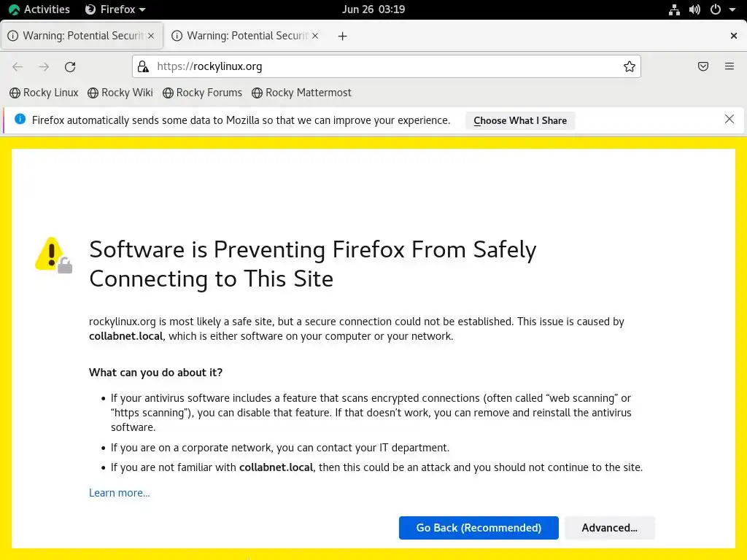Bookmark this page with the star icon
Viewport: 747px width, 560px height.
(630, 66)
